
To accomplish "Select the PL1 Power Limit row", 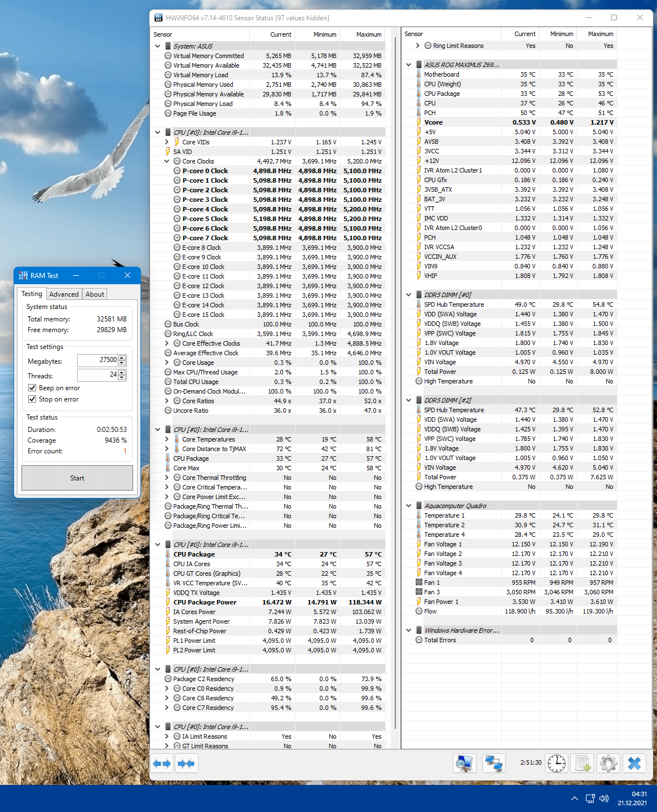I will [x=268, y=641].
